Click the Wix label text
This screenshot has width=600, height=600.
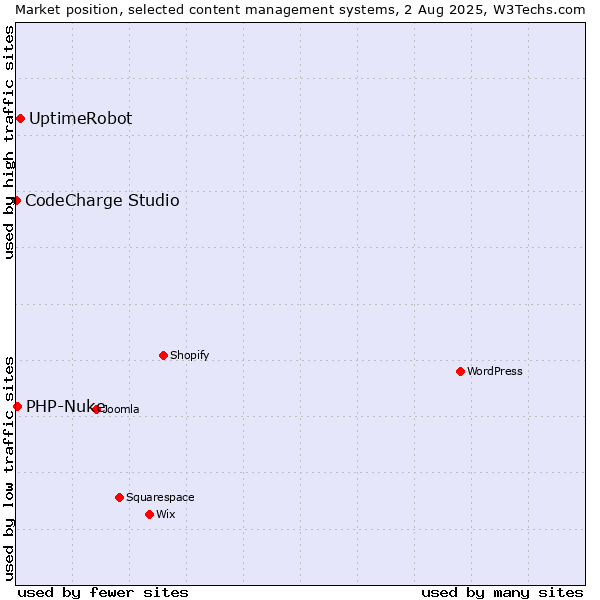tap(166, 514)
